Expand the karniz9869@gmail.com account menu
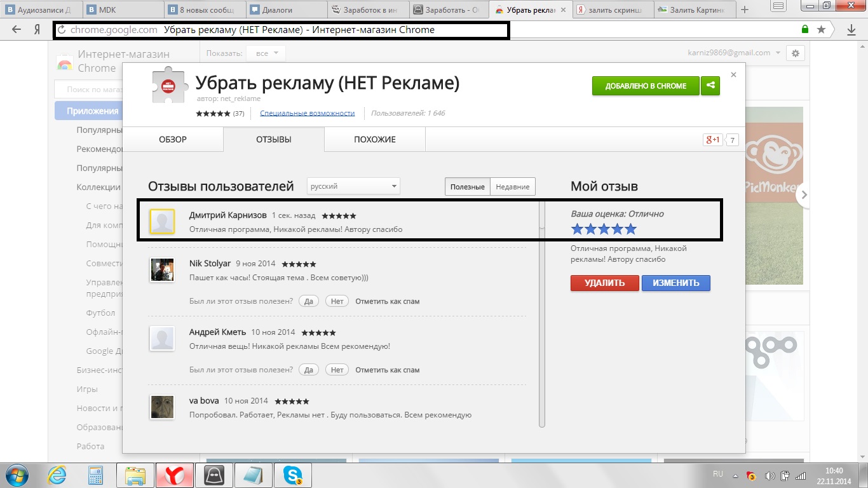This screenshot has height=488, width=868. (733, 53)
